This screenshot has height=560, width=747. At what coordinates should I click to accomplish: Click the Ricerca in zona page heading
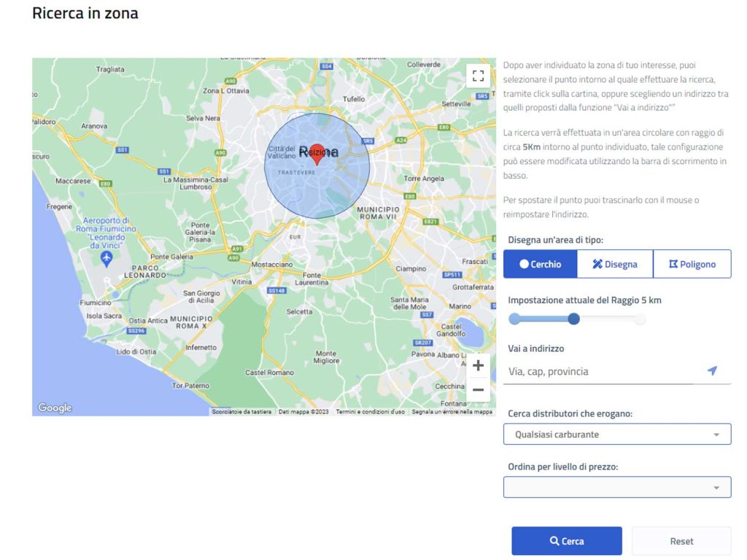coord(85,13)
